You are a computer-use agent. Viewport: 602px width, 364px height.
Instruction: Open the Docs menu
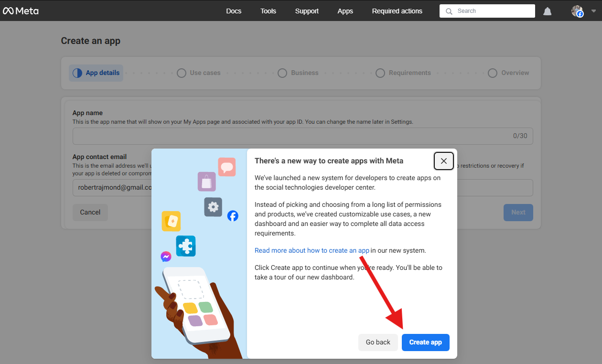pos(234,11)
